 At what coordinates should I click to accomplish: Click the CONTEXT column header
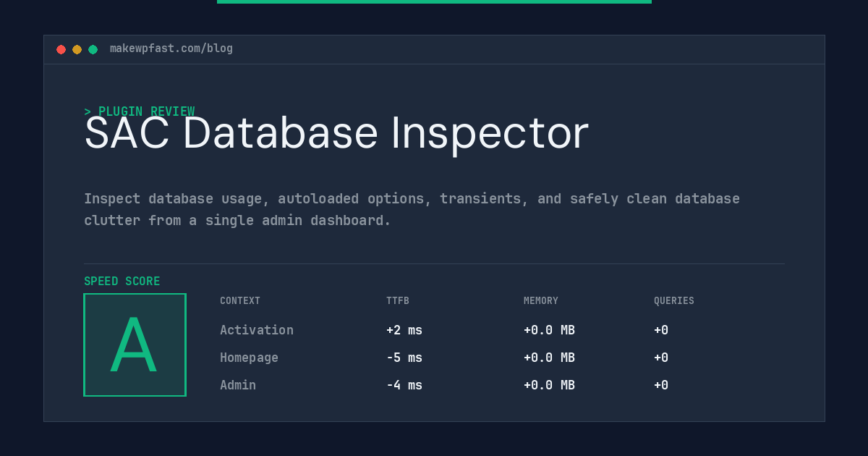[x=240, y=301]
